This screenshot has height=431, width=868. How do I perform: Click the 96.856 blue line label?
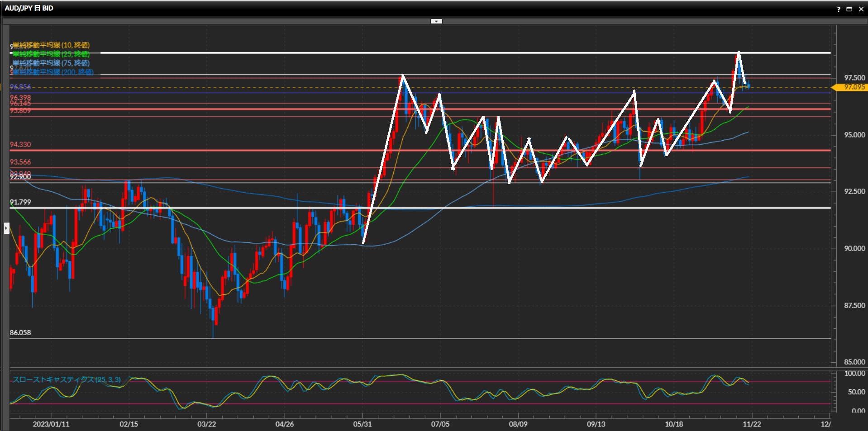coord(20,87)
